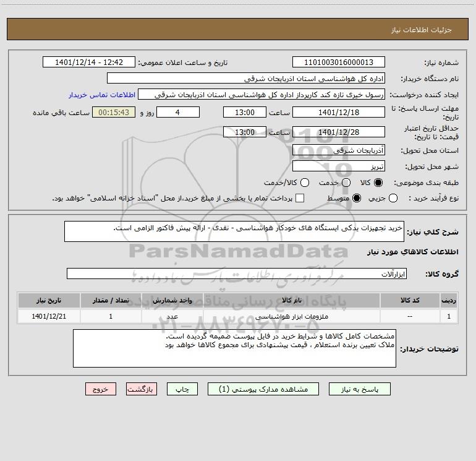This screenshot has height=461, width=476.
Task: Click the اطلاعات کالاهای مورد نیاز heading
Action: tap(413, 252)
